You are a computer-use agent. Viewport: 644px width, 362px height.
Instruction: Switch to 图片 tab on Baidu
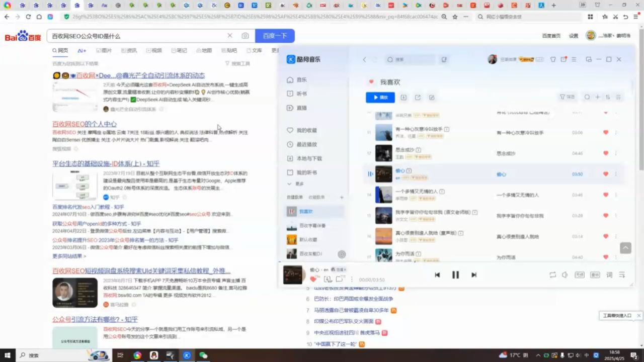coord(104,51)
